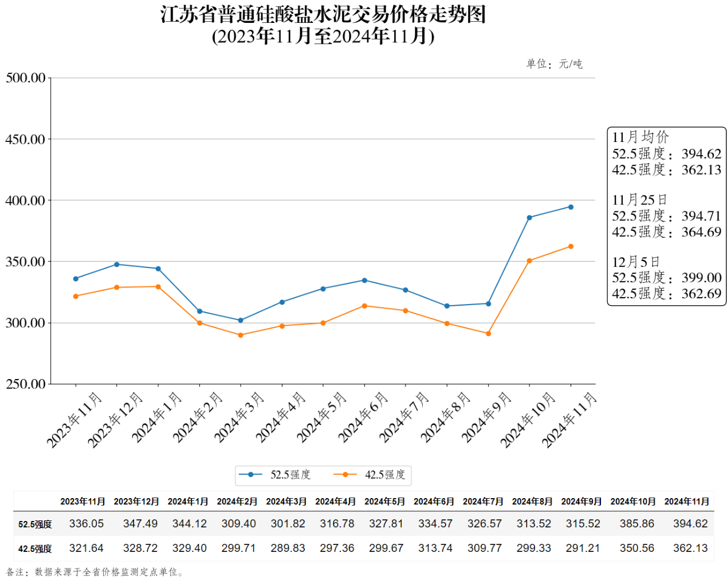Click the 2023年12月 x-axis label
Viewport: 727px width, 588px height.
[116, 420]
